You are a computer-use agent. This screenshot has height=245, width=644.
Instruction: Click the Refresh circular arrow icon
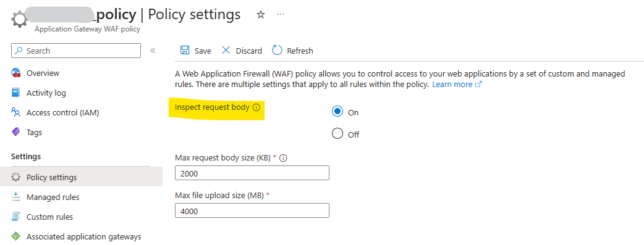pyautogui.click(x=278, y=51)
